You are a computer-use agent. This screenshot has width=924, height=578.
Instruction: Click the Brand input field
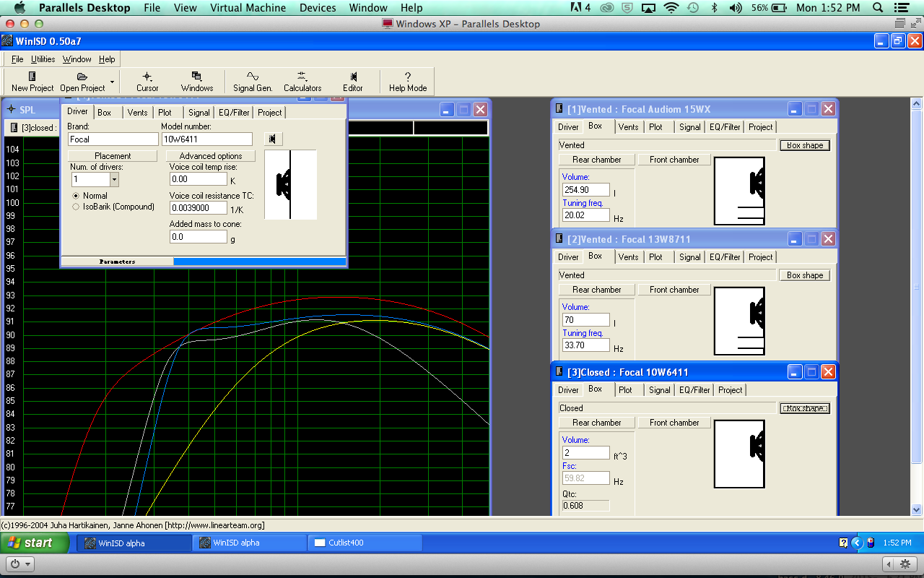point(113,139)
